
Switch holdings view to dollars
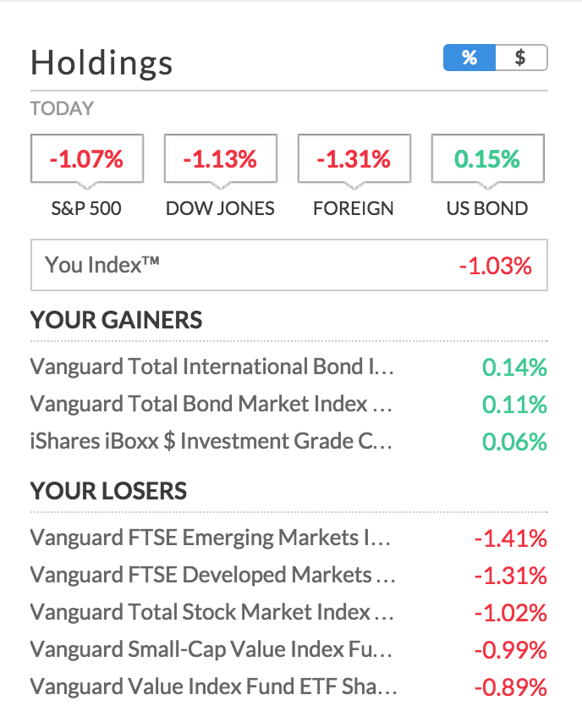521,58
